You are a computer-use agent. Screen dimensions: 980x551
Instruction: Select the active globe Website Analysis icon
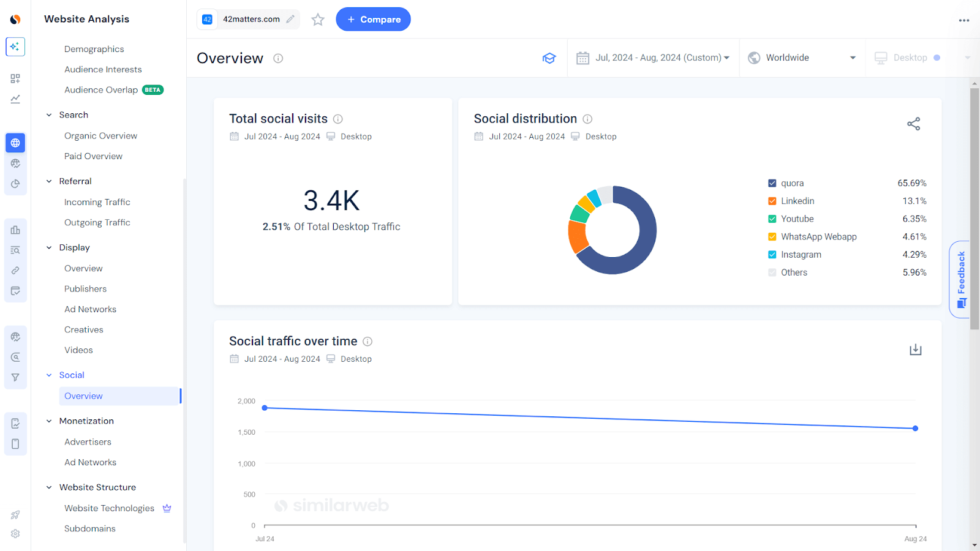(x=15, y=143)
